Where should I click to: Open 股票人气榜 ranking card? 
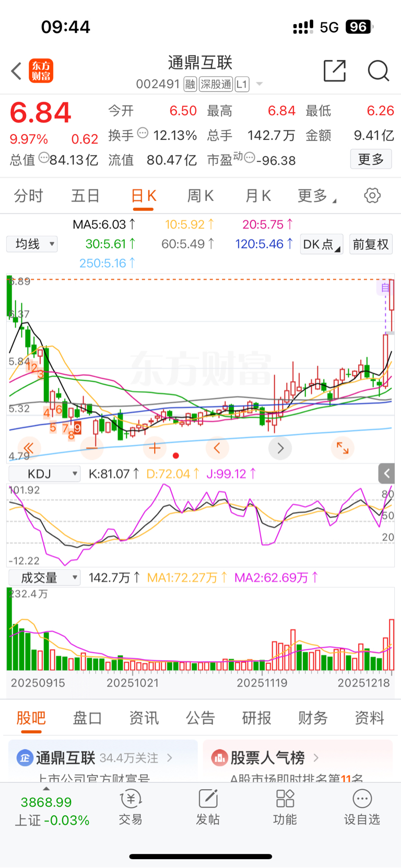298,760
